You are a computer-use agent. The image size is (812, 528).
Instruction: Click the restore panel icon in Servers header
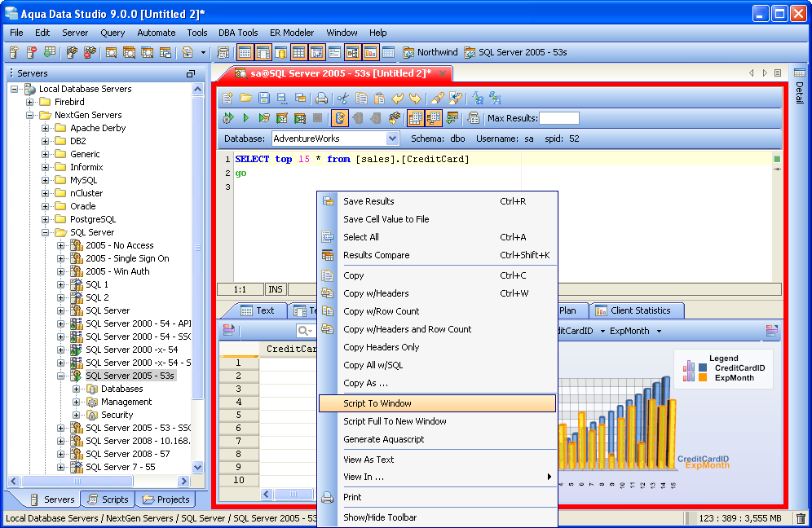click(x=191, y=73)
